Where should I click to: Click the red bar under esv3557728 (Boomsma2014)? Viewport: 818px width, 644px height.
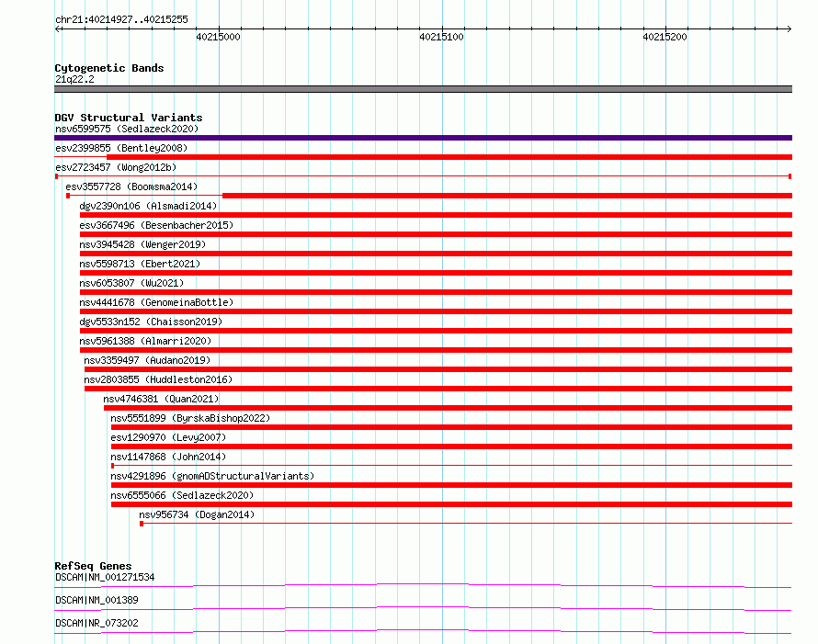pos(507,196)
